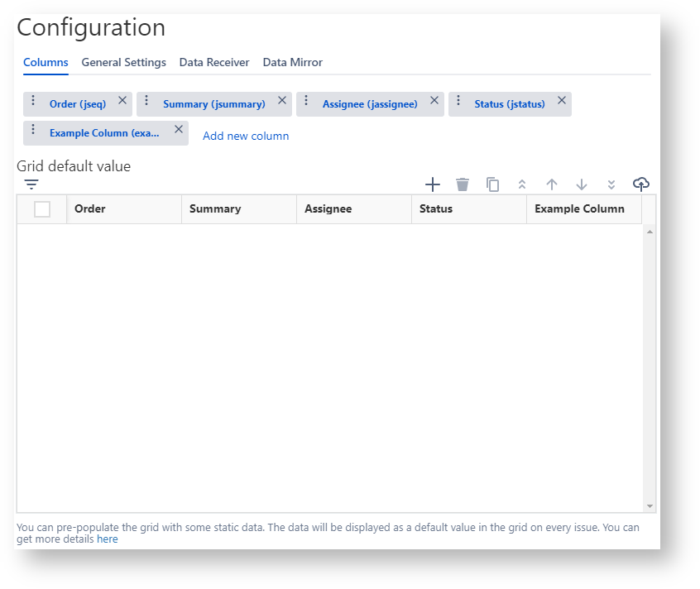Viewport: 700px width, 589px height.
Task: Click the move row up arrow
Action: click(x=552, y=184)
